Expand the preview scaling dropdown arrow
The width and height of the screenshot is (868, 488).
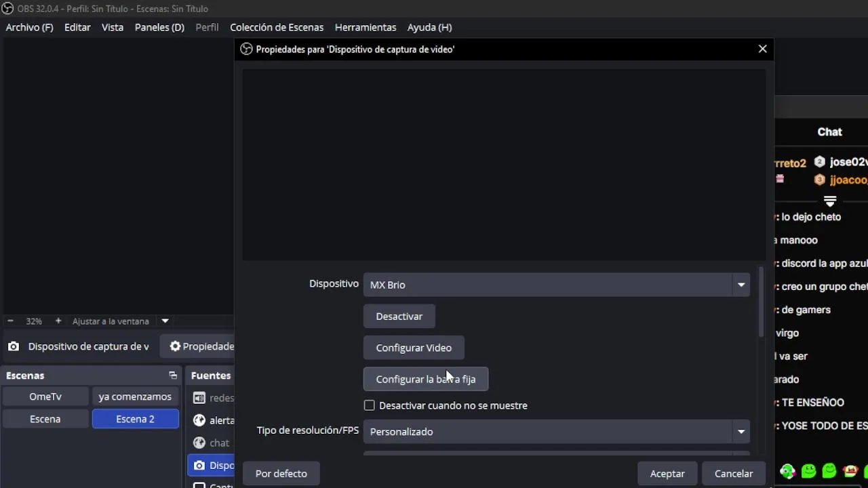(x=165, y=321)
